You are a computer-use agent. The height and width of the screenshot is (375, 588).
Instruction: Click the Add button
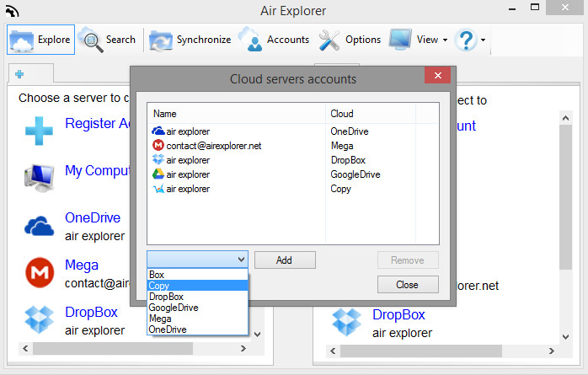click(285, 260)
